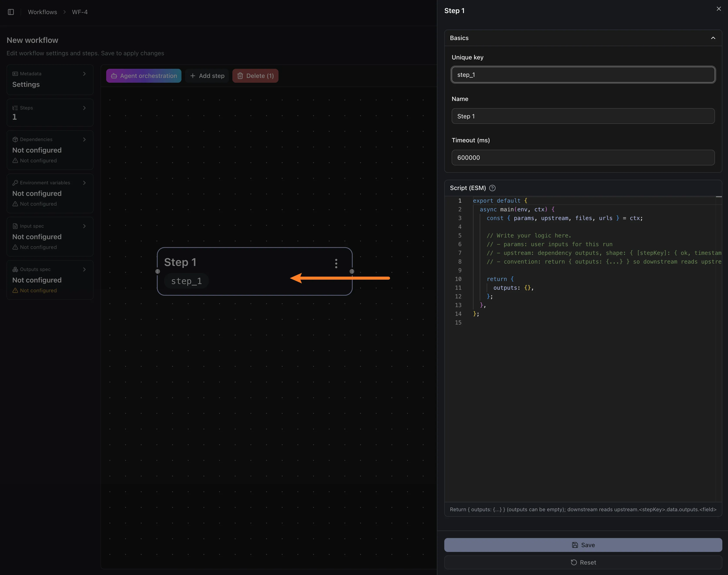The width and height of the screenshot is (728, 575).
Task: Toggle the sidebar panel icon
Action: pos(11,12)
